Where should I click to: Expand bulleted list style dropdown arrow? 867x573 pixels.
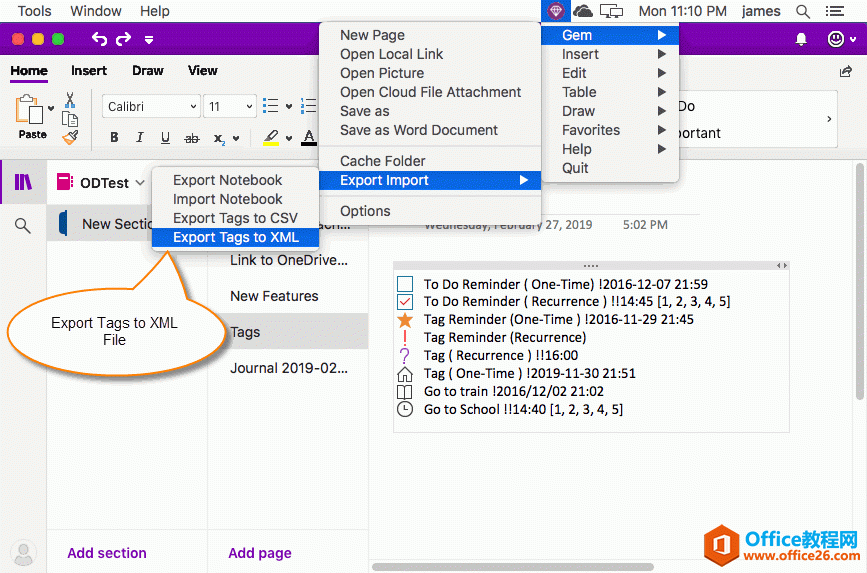289,106
